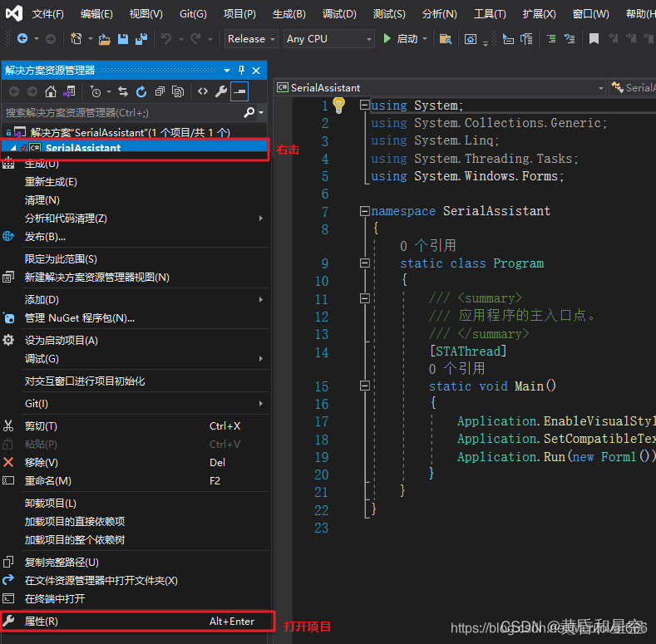656x644 pixels.
Task: Click the View Code icon in Solution Explorer
Action: point(202,91)
